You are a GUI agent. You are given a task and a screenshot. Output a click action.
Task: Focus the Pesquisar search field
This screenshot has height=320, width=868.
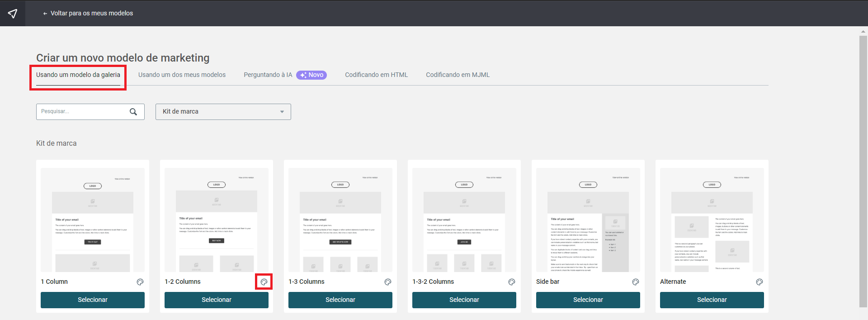[x=90, y=112]
